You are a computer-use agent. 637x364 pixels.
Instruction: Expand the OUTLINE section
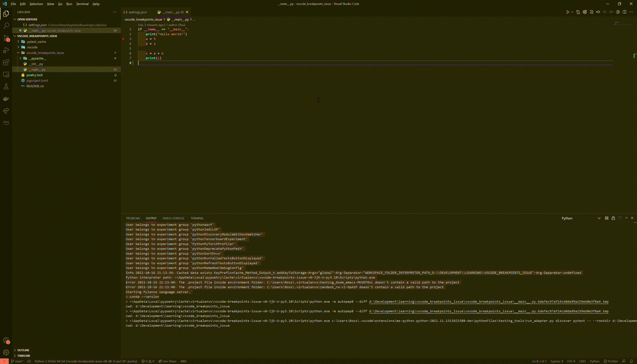click(23, 350)
